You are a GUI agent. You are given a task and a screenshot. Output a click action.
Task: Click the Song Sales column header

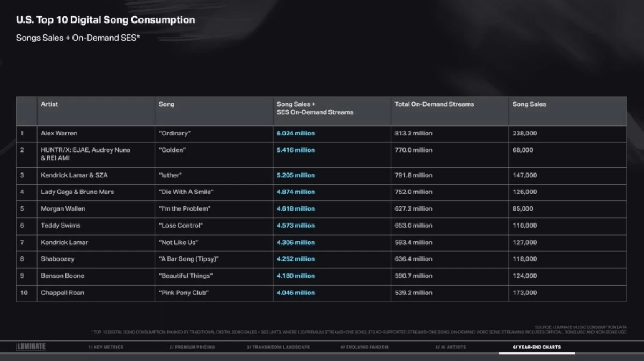pyautogui.click(x=529, y=104)
